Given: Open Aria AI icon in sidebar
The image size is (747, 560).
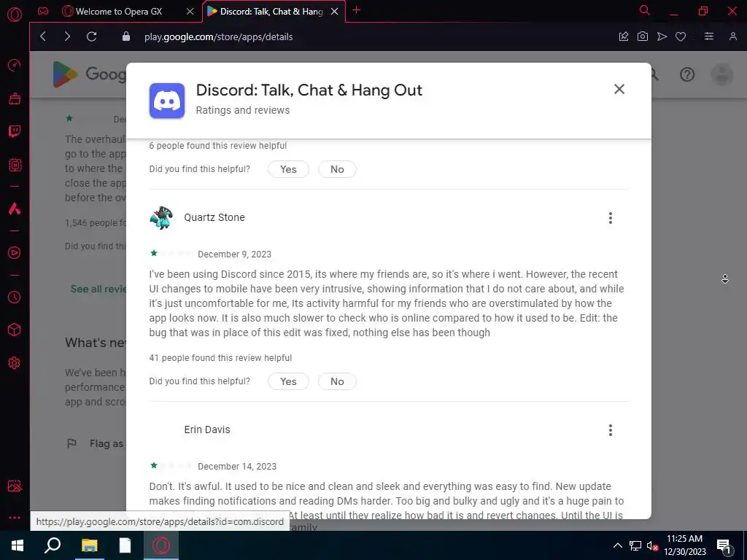Looking at the screenshot, I should tap(15, 209).
